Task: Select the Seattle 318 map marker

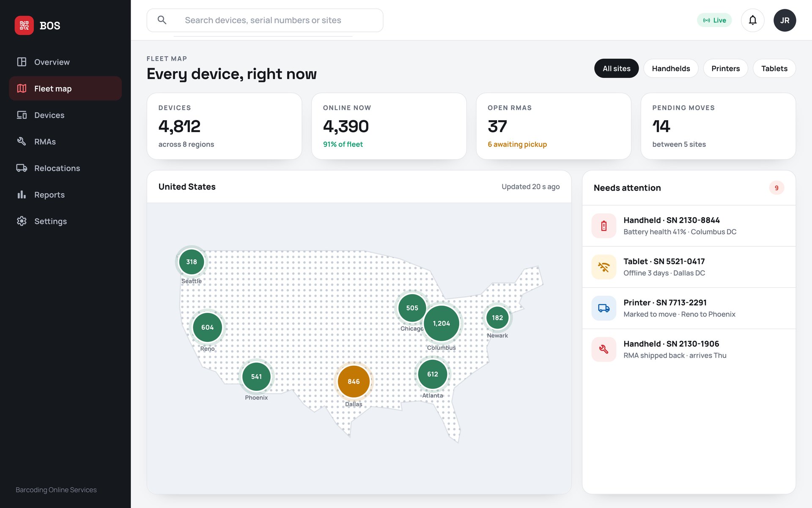Action: tap(192, 262)
